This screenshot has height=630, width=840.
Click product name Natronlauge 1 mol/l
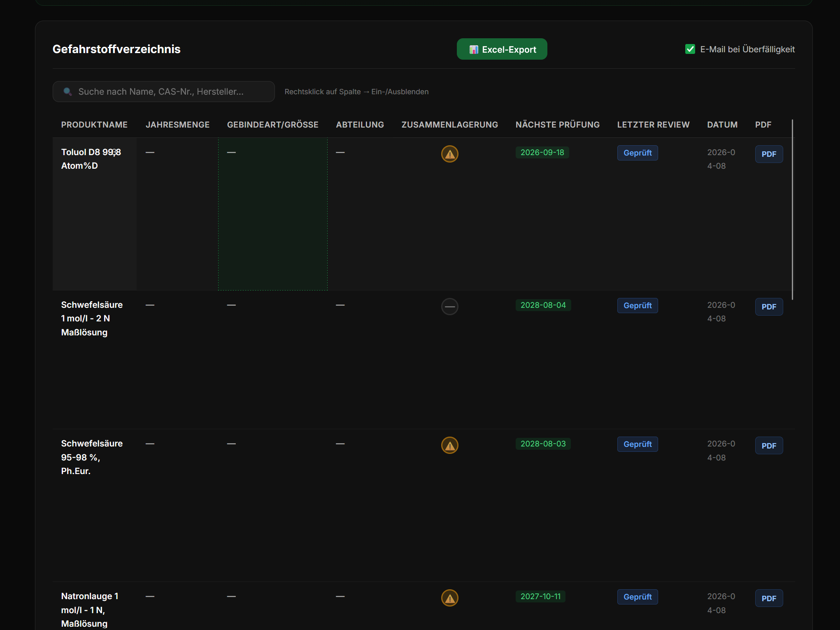click(90, 610)
